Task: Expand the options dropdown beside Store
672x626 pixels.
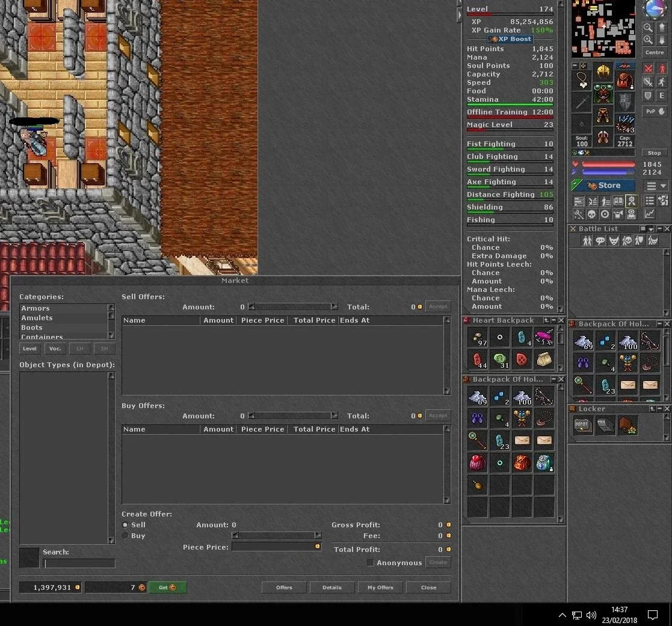Action: tap(656, 185)
